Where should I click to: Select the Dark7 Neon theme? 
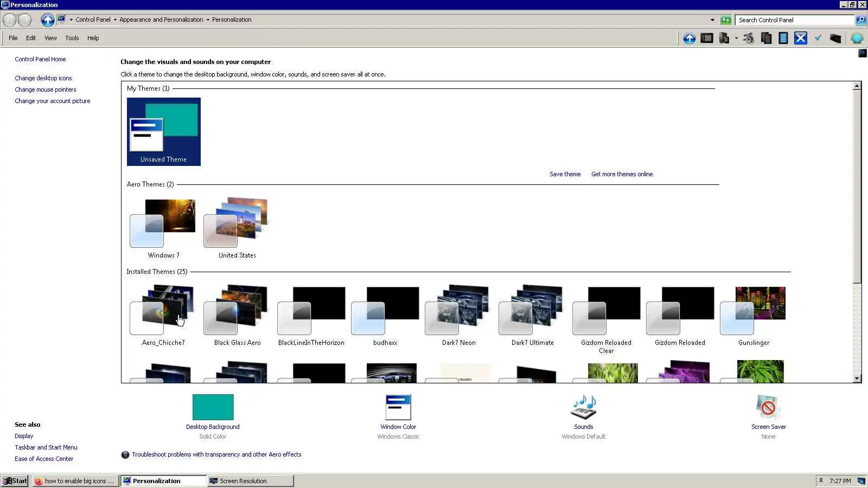point(458,316)
